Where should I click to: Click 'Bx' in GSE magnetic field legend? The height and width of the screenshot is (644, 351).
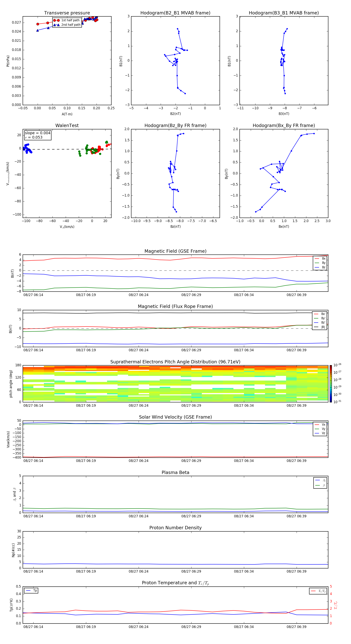click(324, 259)
